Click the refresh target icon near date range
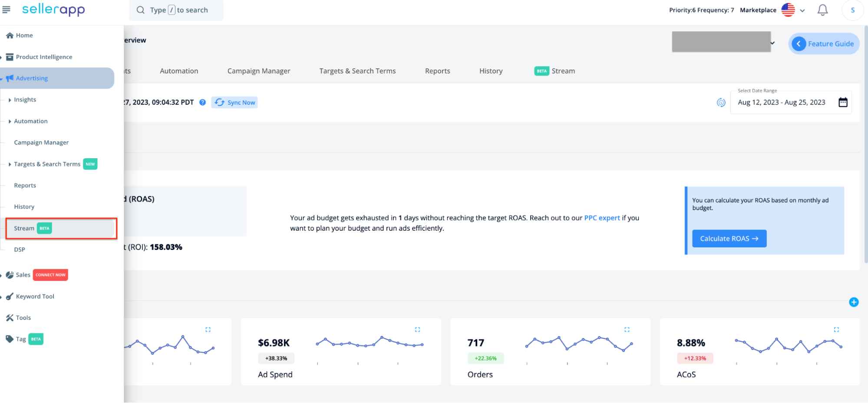868x403 pixels. pos(721,103)
